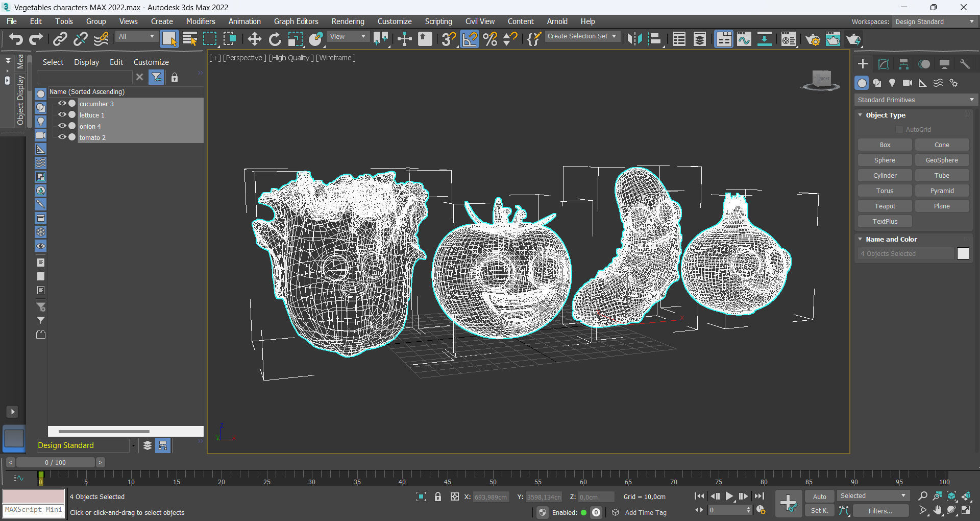Choose the Select and Rotate tool
This screenshot has height=521, width=980.
tap(275, 39)
